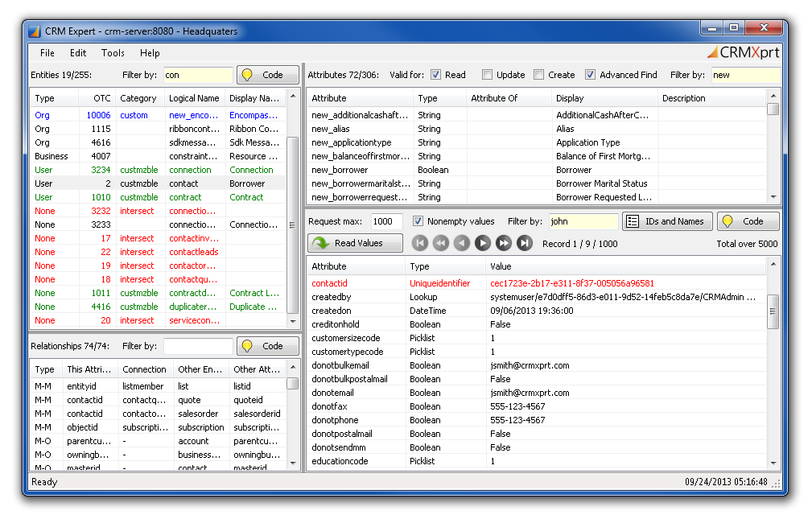Open the Tools menu

[x=113, y=53]
